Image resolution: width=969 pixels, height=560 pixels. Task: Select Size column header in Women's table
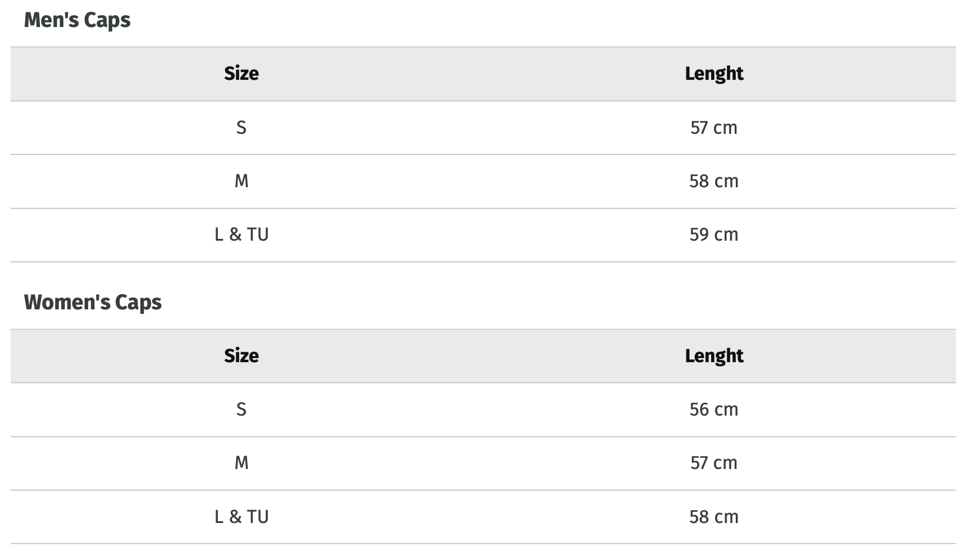[241, 356]
